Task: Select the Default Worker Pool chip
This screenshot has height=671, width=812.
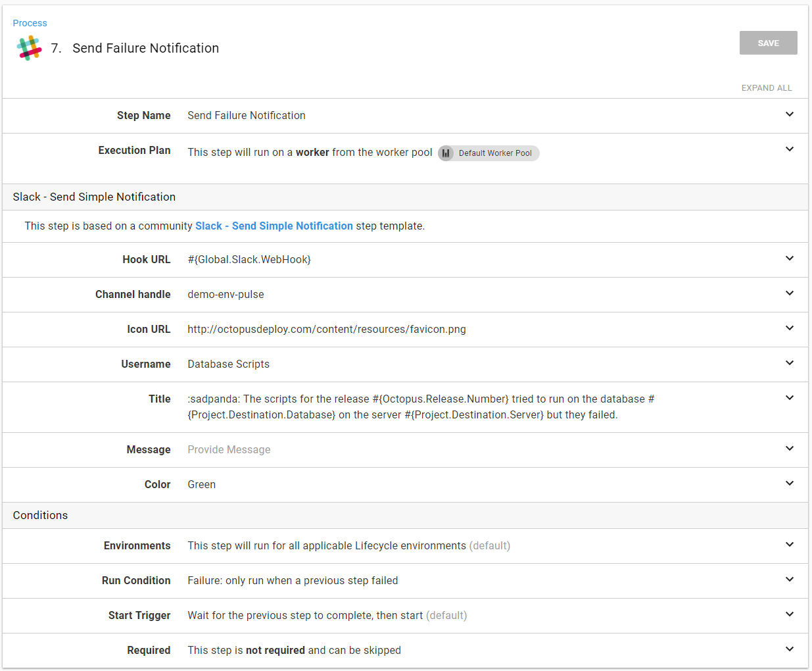Action: [x=495, y=153]
